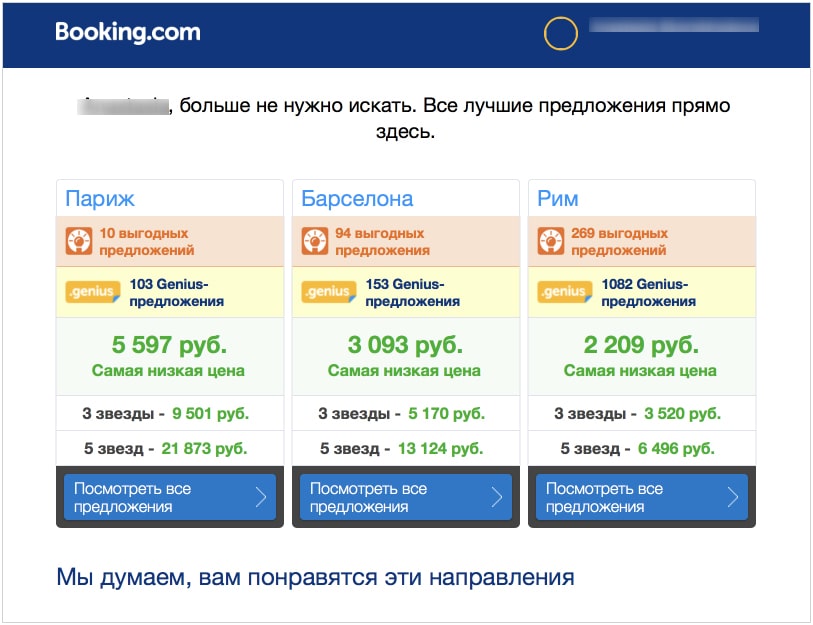
Task: Click the deals icon in the Париж card
Action: tap(79, 241)
